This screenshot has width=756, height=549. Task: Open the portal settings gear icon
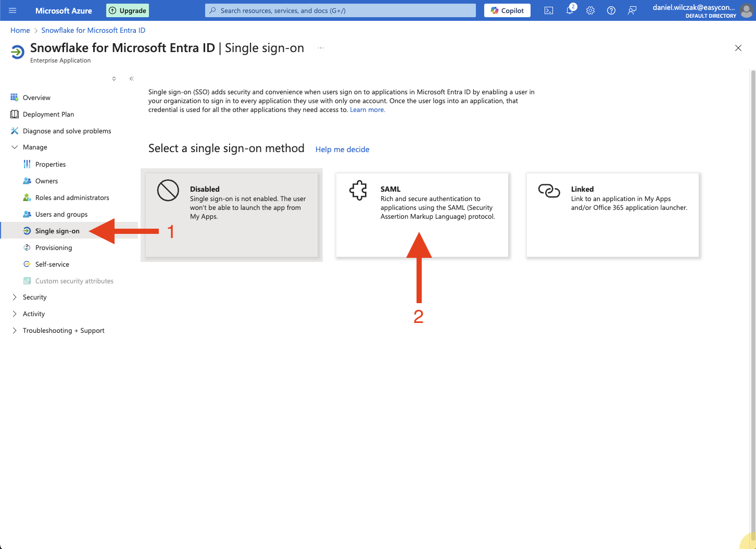(x=590, y=10)
